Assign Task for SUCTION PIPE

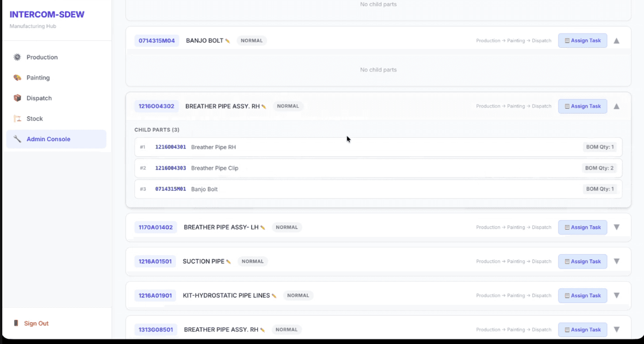tap(582, 262)
